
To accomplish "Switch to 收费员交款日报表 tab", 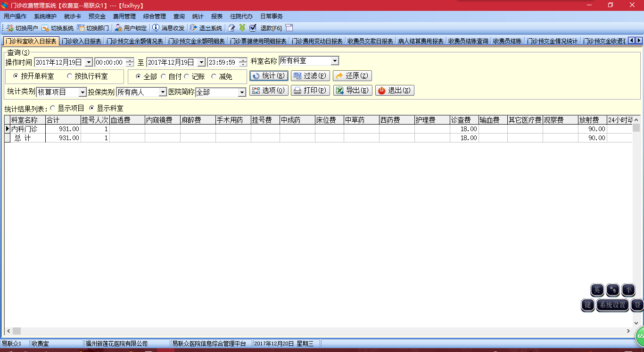I will (370, 41).
